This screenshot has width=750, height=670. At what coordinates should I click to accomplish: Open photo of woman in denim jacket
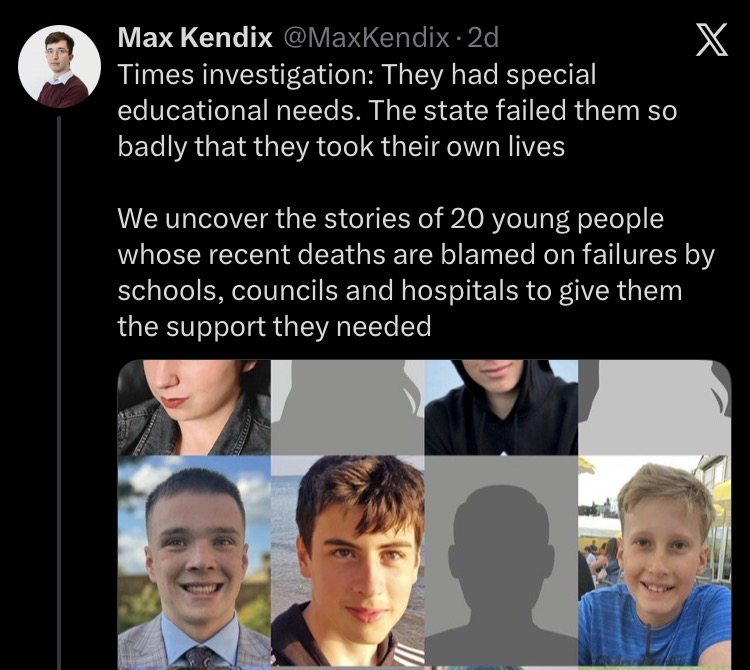(x=194, y=407)
